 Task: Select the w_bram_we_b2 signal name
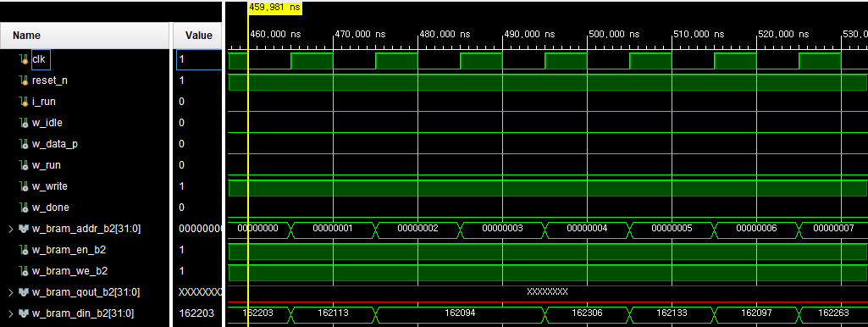69,271
